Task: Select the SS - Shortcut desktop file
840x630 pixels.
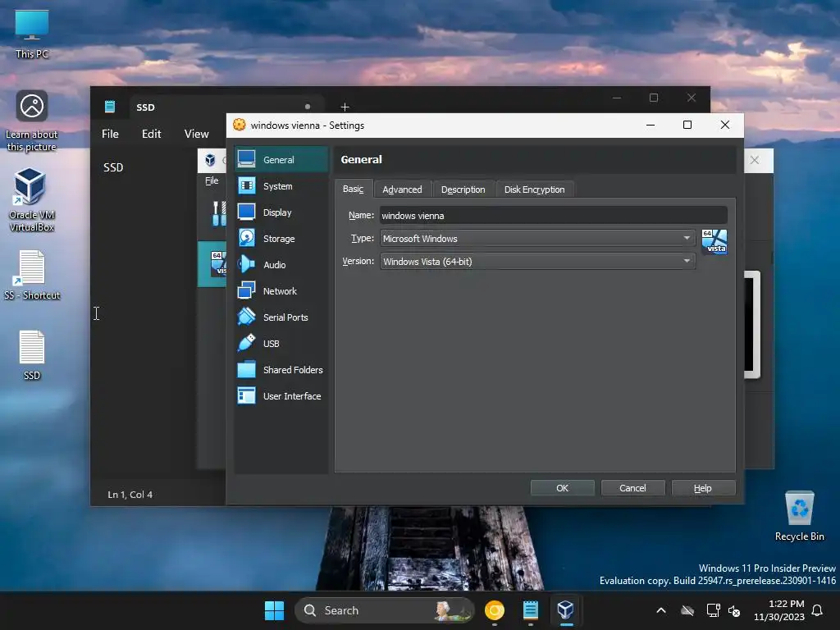Action: [32, 276]
